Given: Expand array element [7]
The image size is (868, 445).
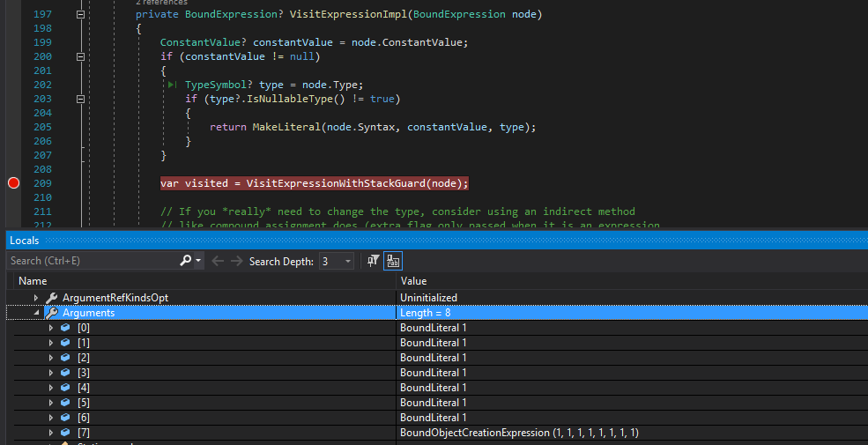Looking at the screenshot, I should [x=51, y=433].
